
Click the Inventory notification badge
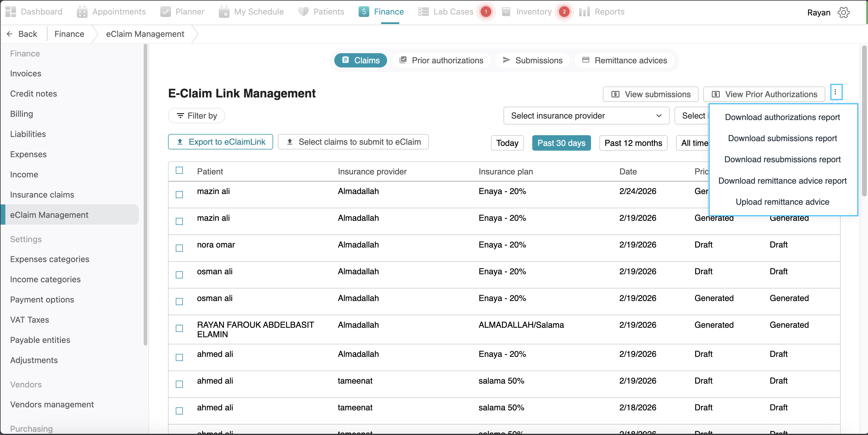coord(564,12)
